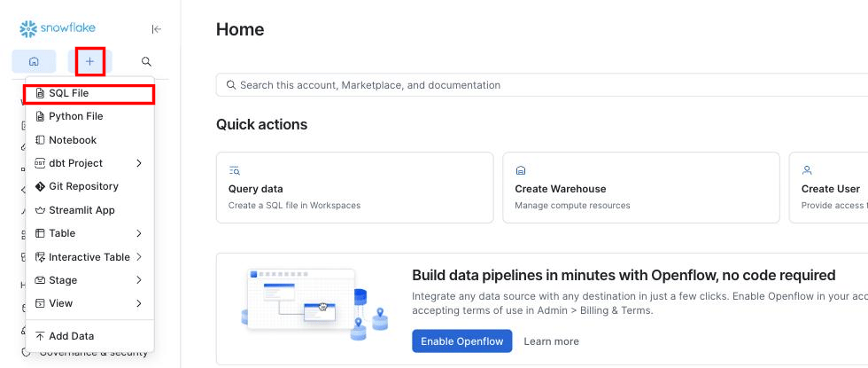The height and width of the screenshot is (368, 868).
Task: Click the Python File document icon
Action: click(40, 116)
